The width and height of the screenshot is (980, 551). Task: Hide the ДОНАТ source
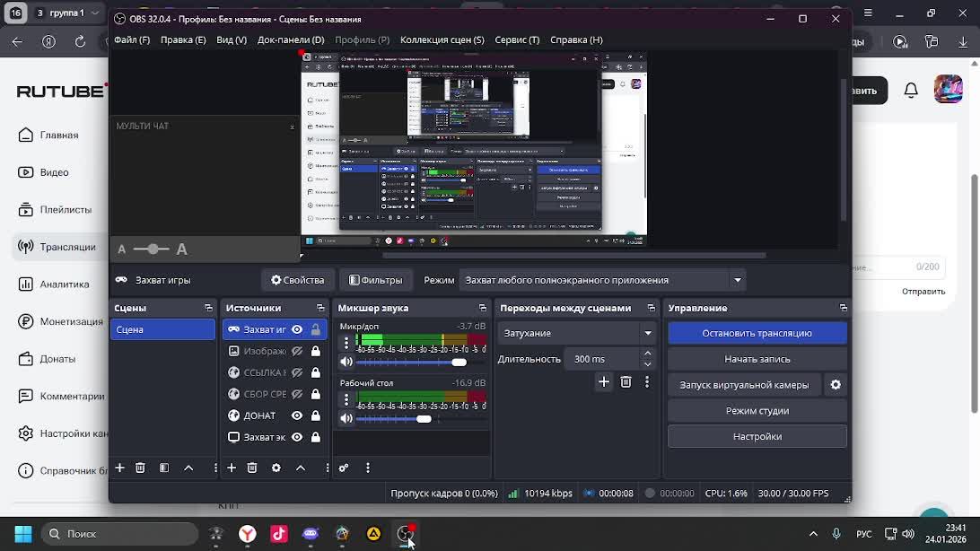click(x=297, y=415)
